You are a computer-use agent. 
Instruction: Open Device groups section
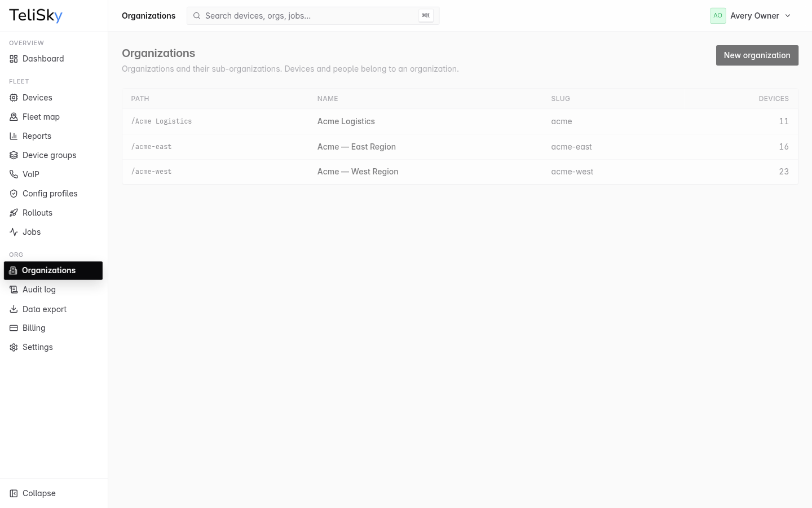pos(54,155)
